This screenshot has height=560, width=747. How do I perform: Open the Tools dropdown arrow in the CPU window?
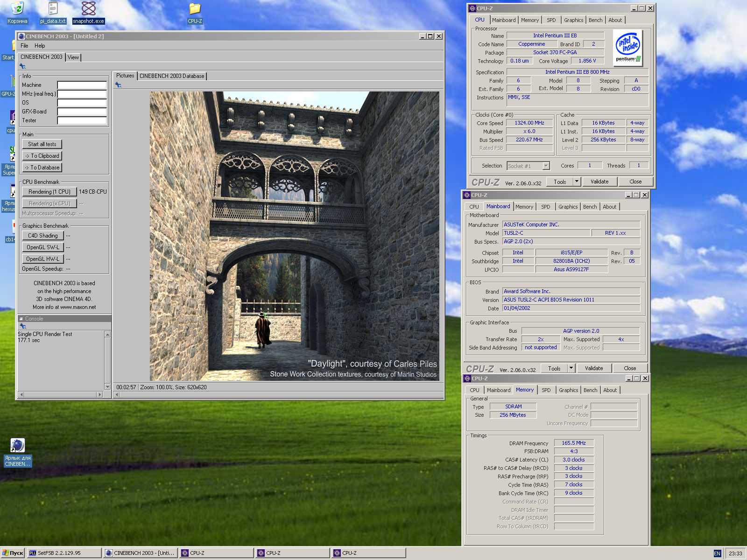577,182
